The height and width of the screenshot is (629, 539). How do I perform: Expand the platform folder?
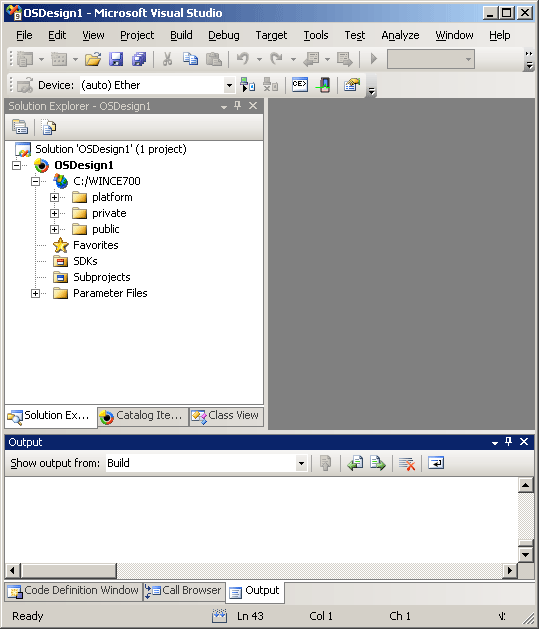pyautogui.click(x=55, y=197)
